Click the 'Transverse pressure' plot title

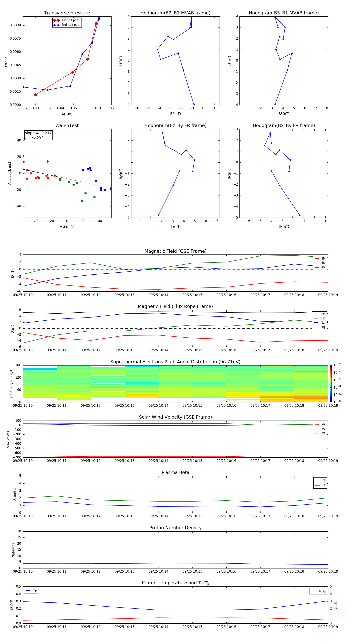point(67,13)
